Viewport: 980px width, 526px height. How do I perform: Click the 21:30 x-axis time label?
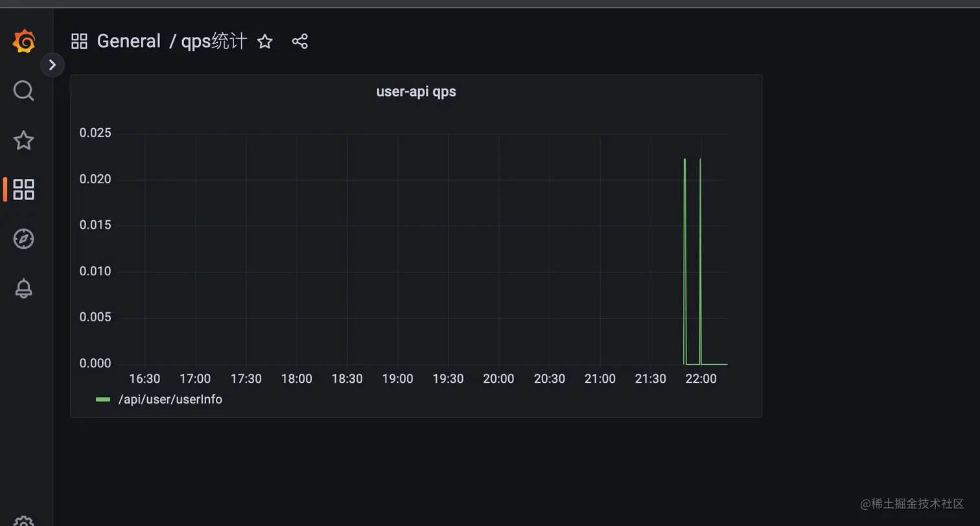pos(650,379)
